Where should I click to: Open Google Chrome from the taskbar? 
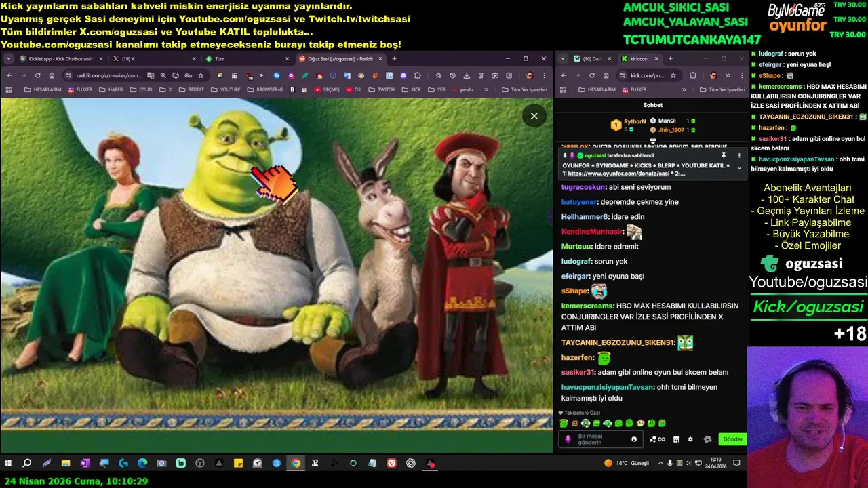[x=296, y=464]
